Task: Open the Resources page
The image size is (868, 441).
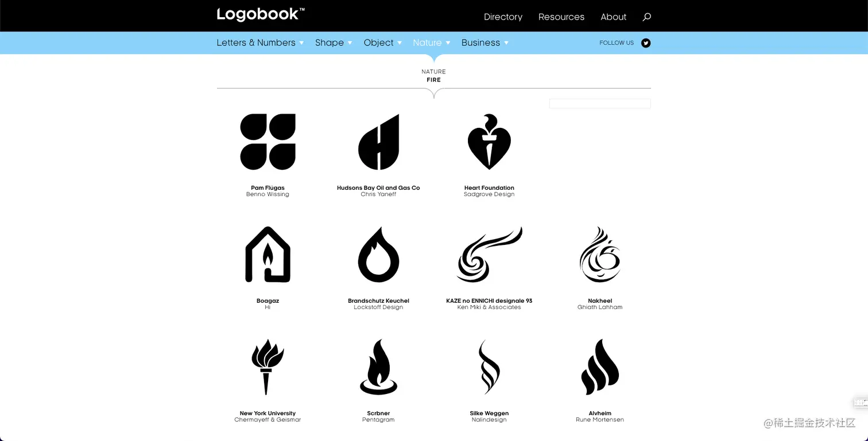Action: tap(561, 17)
